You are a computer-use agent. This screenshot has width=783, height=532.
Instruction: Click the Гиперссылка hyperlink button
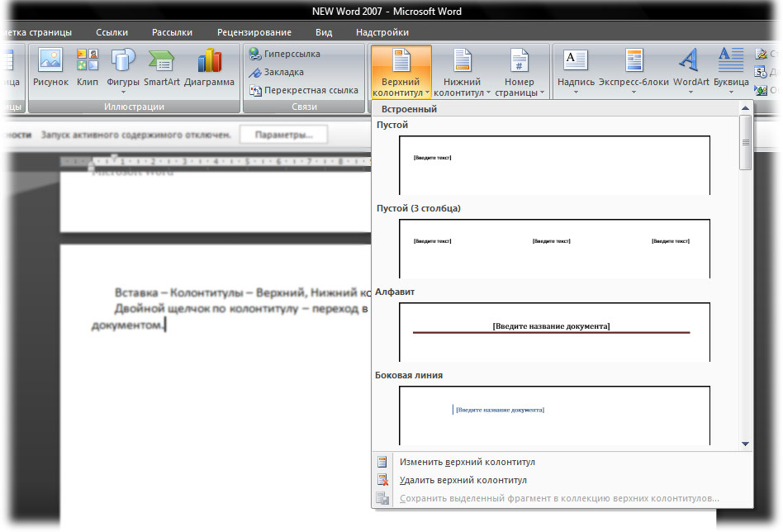point(285,54)
